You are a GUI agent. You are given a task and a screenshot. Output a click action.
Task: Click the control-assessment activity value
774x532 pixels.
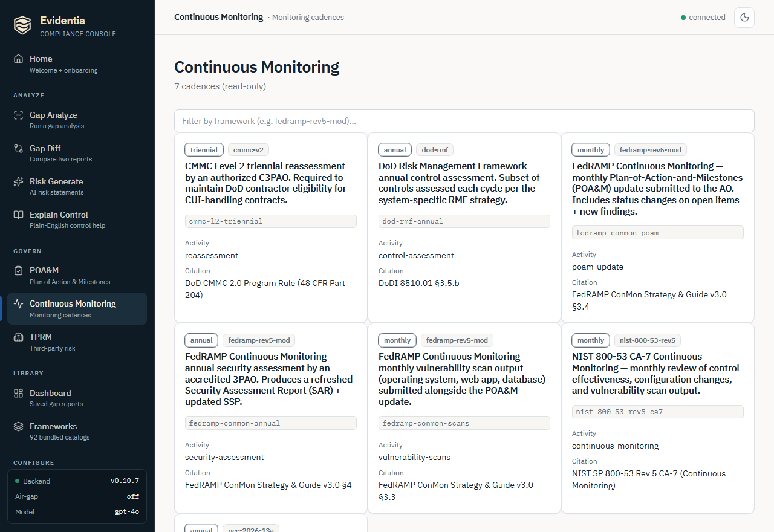[416, 255]
